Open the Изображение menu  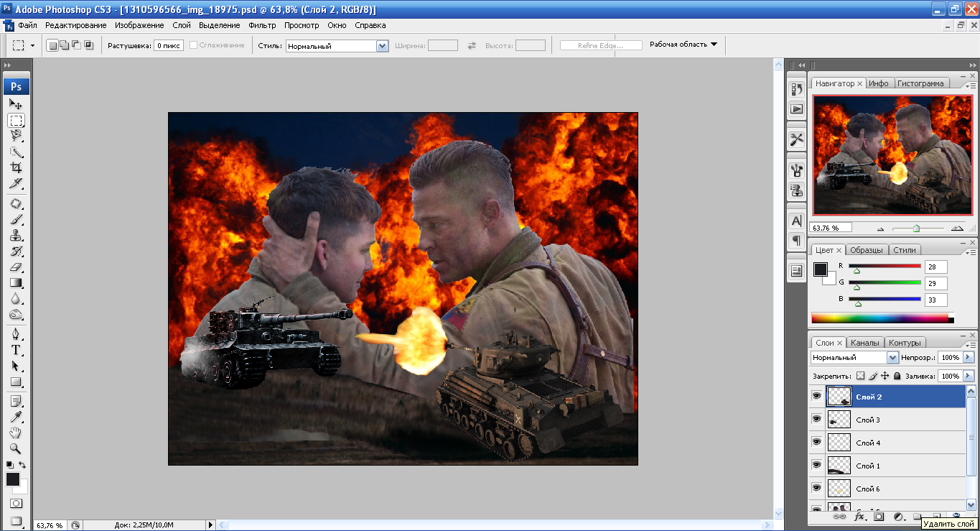tap(139, 25)
